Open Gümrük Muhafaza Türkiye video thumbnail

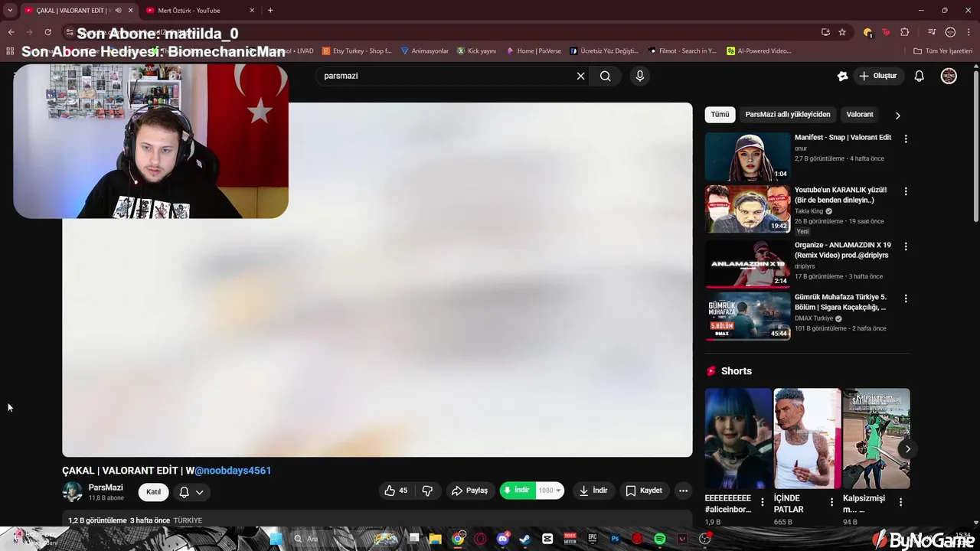(x=747, y=316)
